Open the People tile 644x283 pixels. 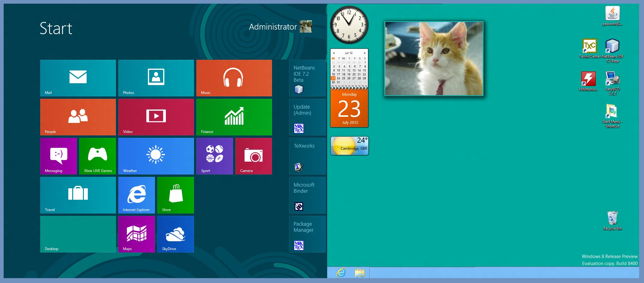(78, 117)
